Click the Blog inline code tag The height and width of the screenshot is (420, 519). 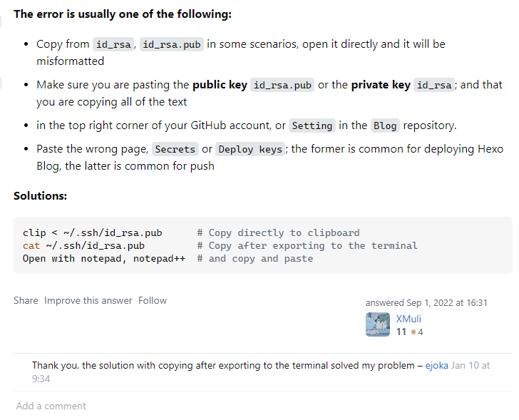[x=385, y=126]
